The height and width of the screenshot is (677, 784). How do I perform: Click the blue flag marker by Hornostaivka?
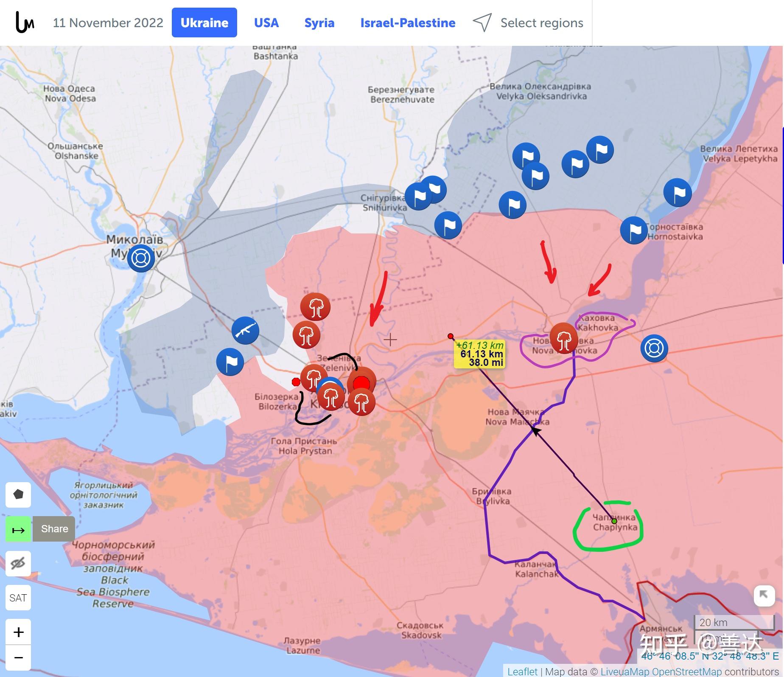(x=634, y=230)
